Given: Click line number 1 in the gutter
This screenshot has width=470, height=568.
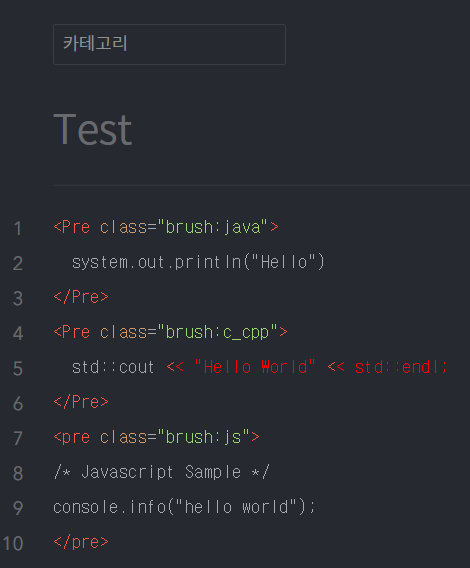Looking at the screenshot, I should coord(17,229).
